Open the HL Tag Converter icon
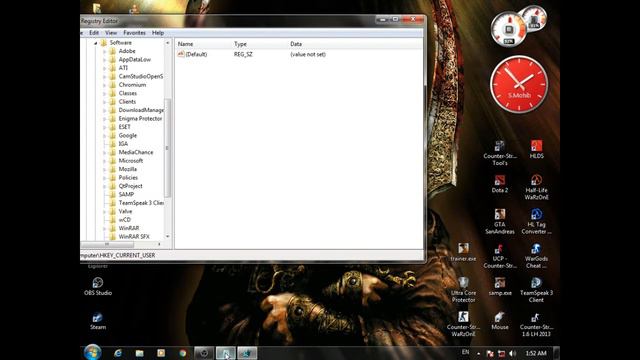The height and width of the screenshot is (360, 640). pyautogui.click(x=536, y=222)
